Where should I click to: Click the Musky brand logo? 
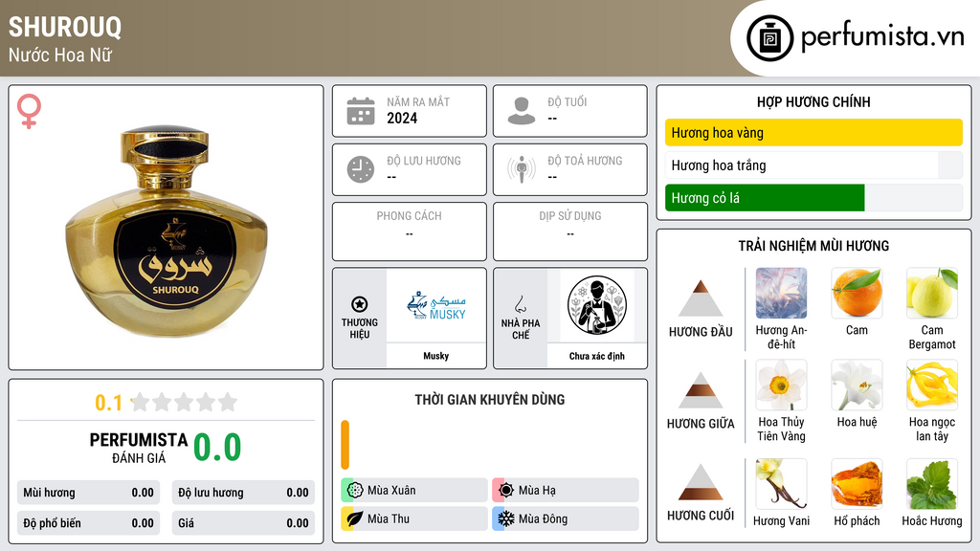(x=436, y=305)
